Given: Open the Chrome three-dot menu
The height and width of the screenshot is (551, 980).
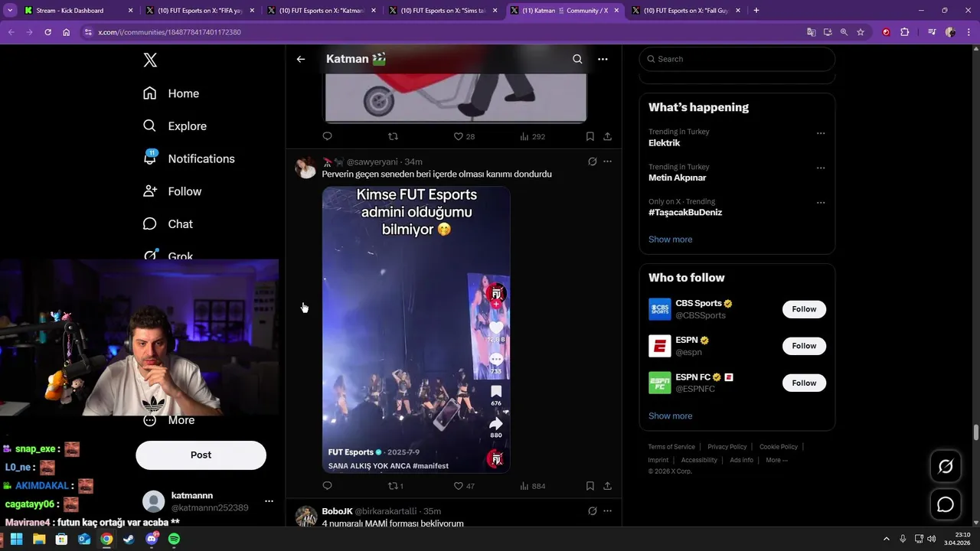Looking at the screenshot, I should 969,32.
